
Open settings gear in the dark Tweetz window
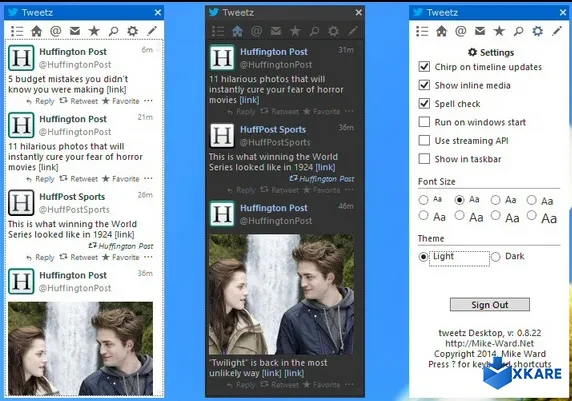[x=333, y=31]
